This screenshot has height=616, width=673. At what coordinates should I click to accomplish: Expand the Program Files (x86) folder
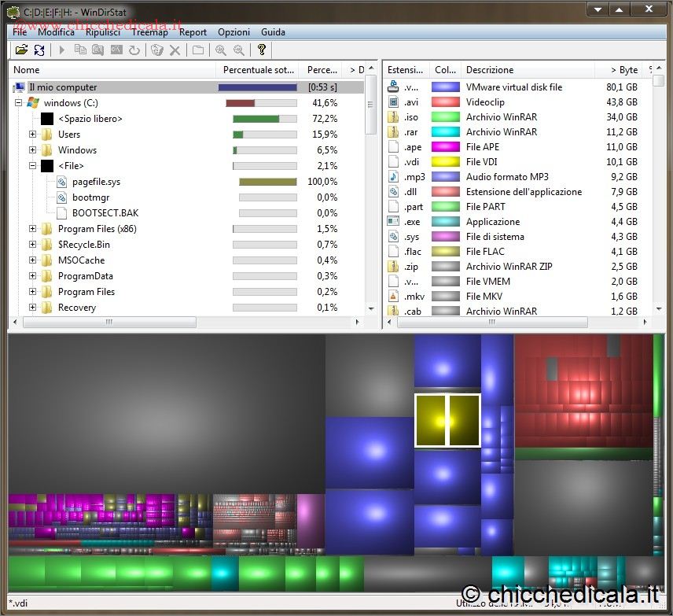coord(33,229)
